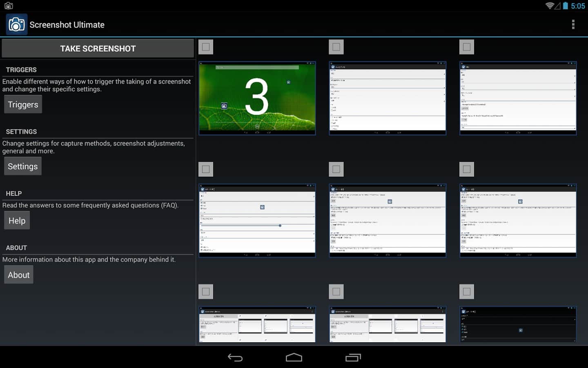The image size is (588, 368).
Task: Mark checkbox for middle-row left screenshot
Action: click(x=206, y=169)
